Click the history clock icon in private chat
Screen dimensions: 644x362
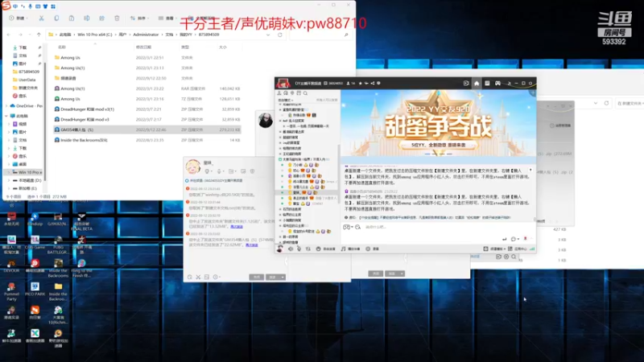pyautogui.click(x=216, y=277)
